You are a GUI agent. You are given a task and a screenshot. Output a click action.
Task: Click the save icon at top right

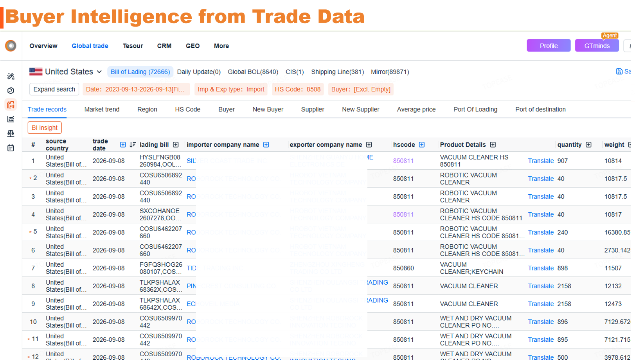(x=619, y=71)
